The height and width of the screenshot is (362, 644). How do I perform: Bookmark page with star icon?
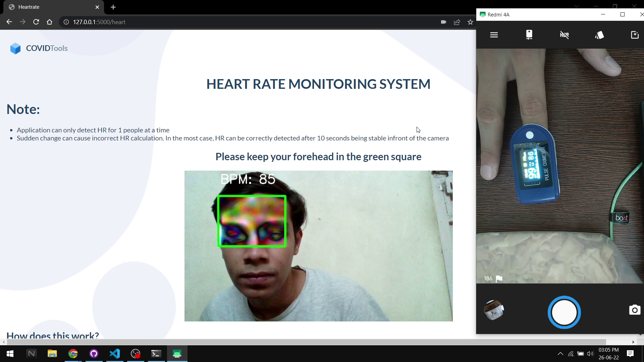point(470,22)
